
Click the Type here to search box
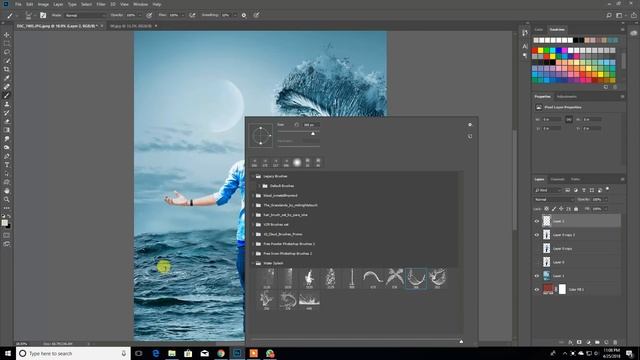click(x=73, y=353)
